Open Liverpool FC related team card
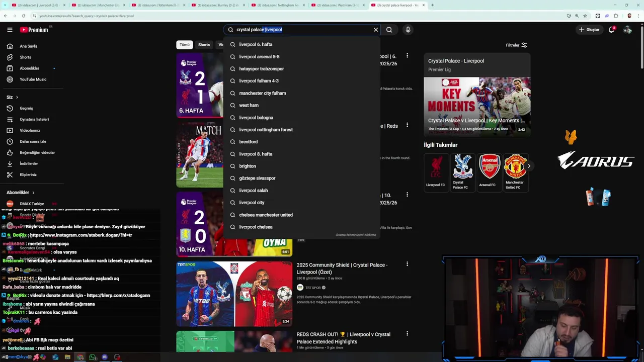Viewport: 644px width, 362px height. pyautogui.click(x=436, y=172)
